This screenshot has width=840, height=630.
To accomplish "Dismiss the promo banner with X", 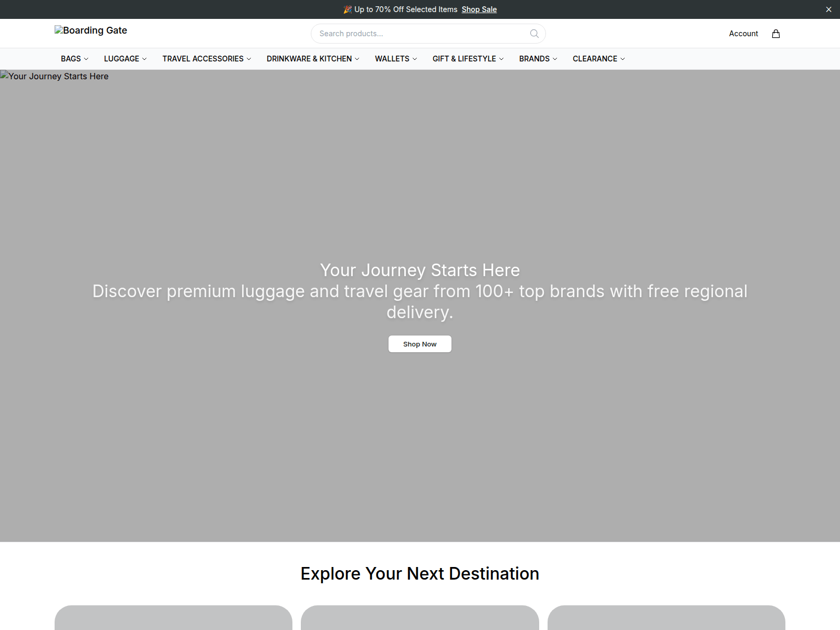I will coord(829,9).
